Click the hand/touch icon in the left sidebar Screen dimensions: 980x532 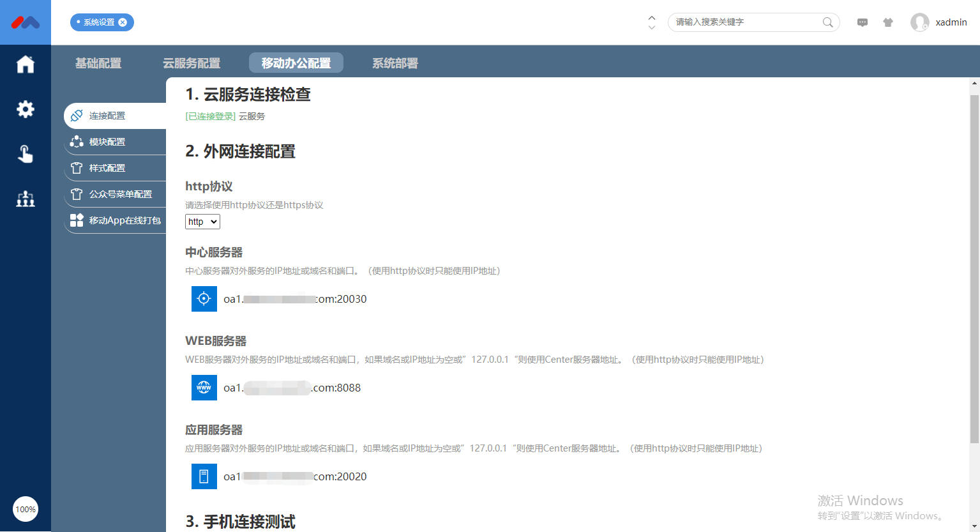[26, 153]
